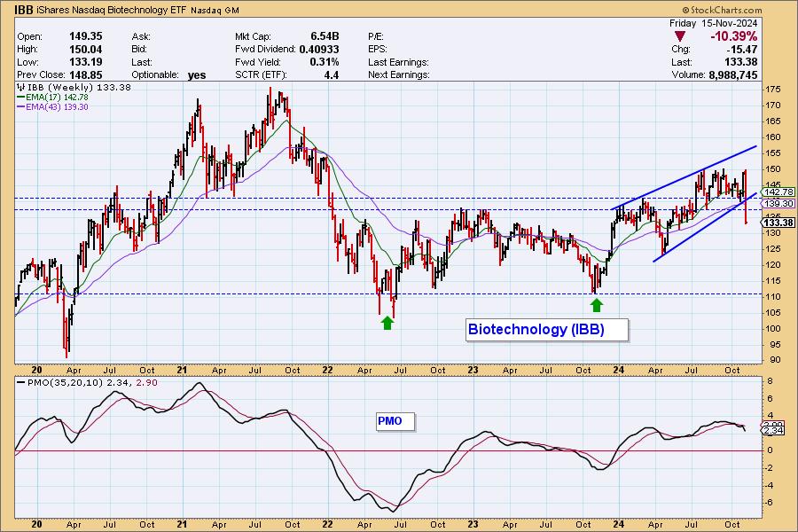Click the EMA(43) 139.30 legend entry
Viewport: 798px width, 532px height.
(x=52, y=107)
